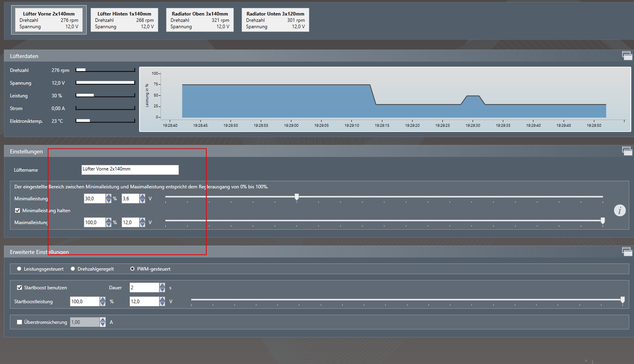The height and width of the screenshot is (364, 634).
Task: Select the Leistungsgesteuert radio button
Action: click(x=19, y=269)
